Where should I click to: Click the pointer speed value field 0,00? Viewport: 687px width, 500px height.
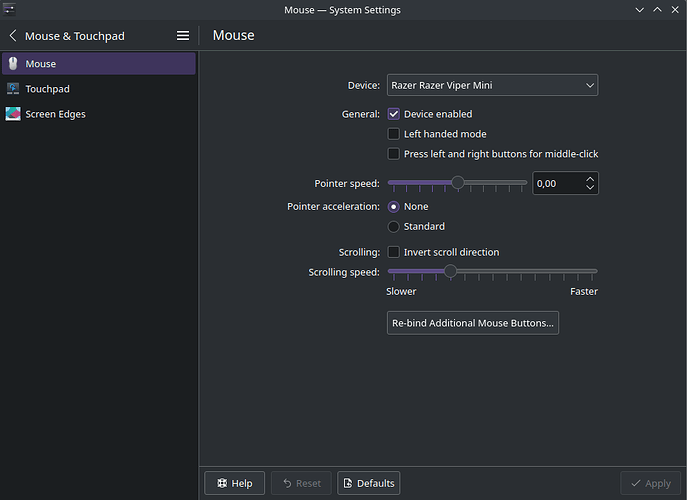pyautogui.click(x=559, y=183)
